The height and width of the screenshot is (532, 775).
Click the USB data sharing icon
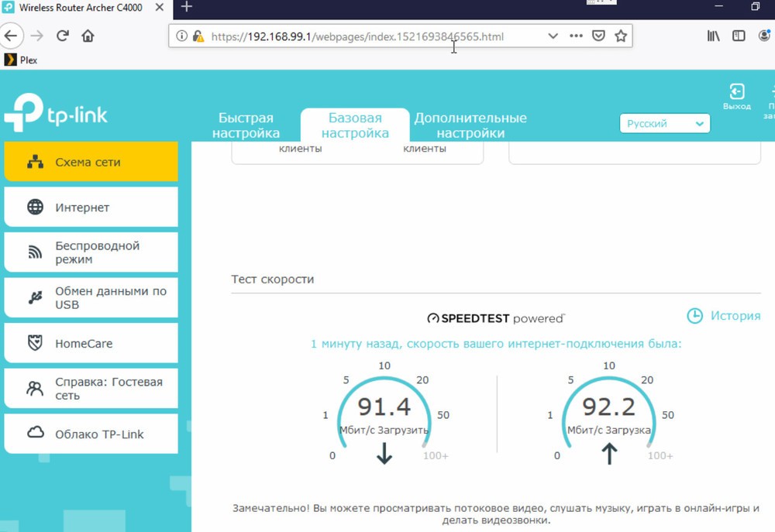coord(35,297)
